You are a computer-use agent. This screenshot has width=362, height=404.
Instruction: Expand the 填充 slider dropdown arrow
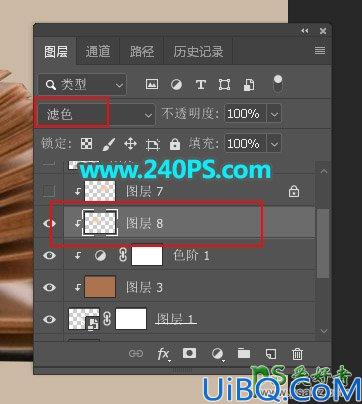(x=274, y=144)
